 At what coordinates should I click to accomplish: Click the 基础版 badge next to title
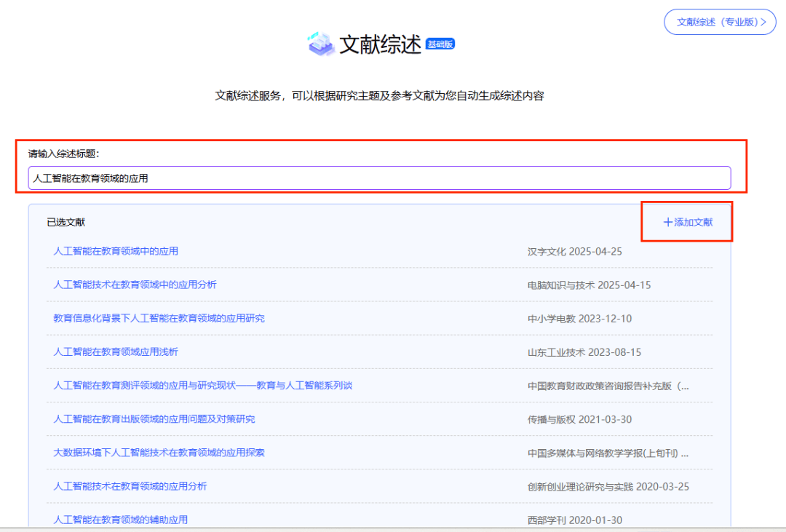440,44
